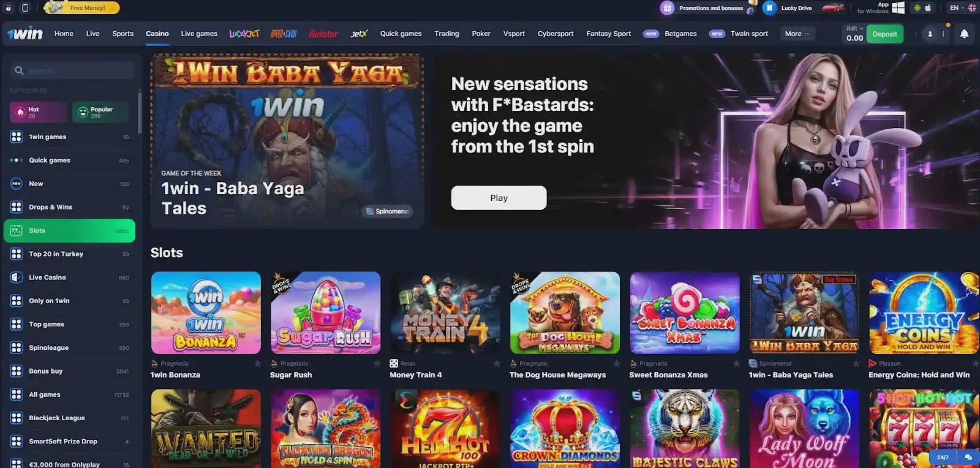Select Live Casino in the sidebar
Image resolution: width=980 pixels, height=468 pixels.
pyautogui.click(x=69, y=277)
